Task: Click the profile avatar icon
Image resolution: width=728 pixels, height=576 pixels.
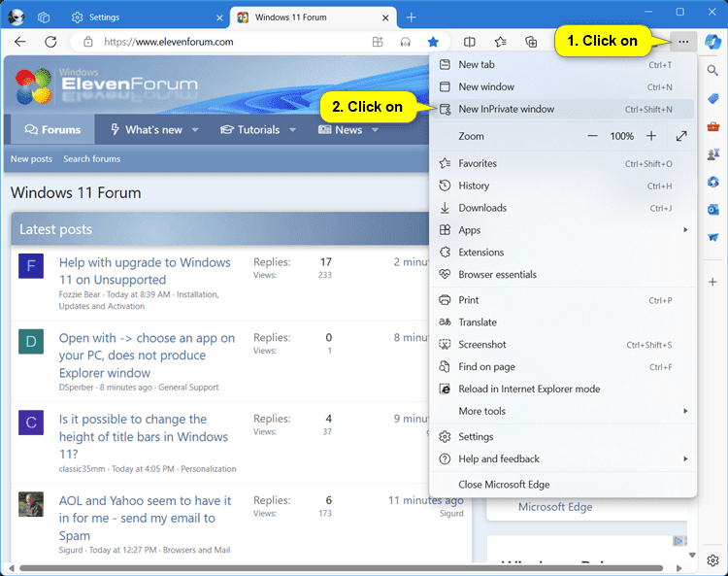Action: 17,17
